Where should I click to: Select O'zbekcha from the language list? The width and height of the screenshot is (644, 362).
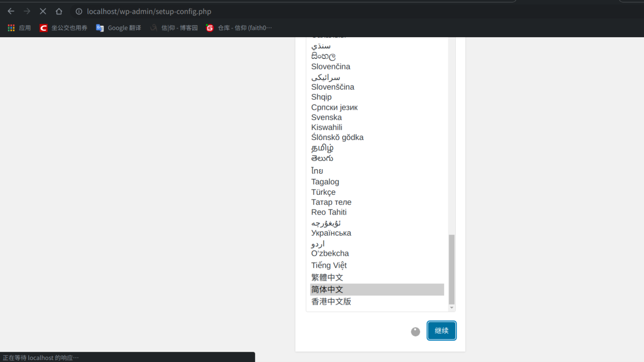point(330,253)
